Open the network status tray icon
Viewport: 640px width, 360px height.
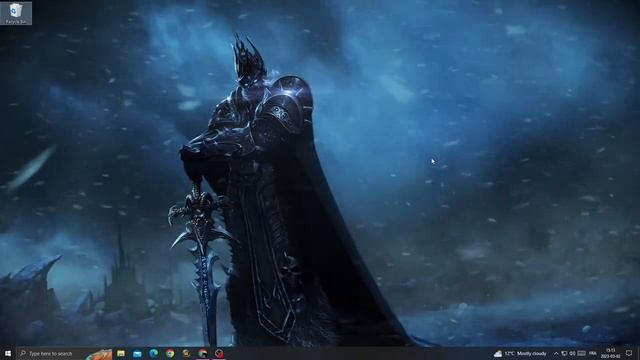(x=564, y=353)
